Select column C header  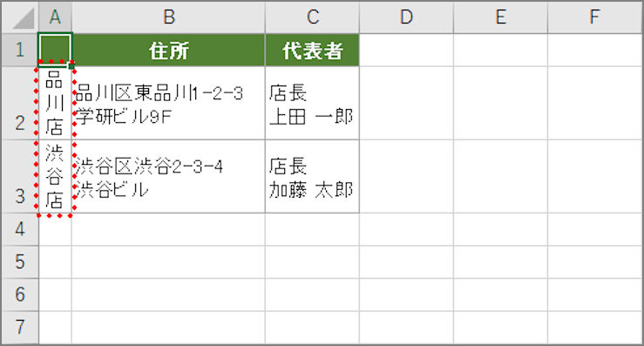(x=312, y=17)
